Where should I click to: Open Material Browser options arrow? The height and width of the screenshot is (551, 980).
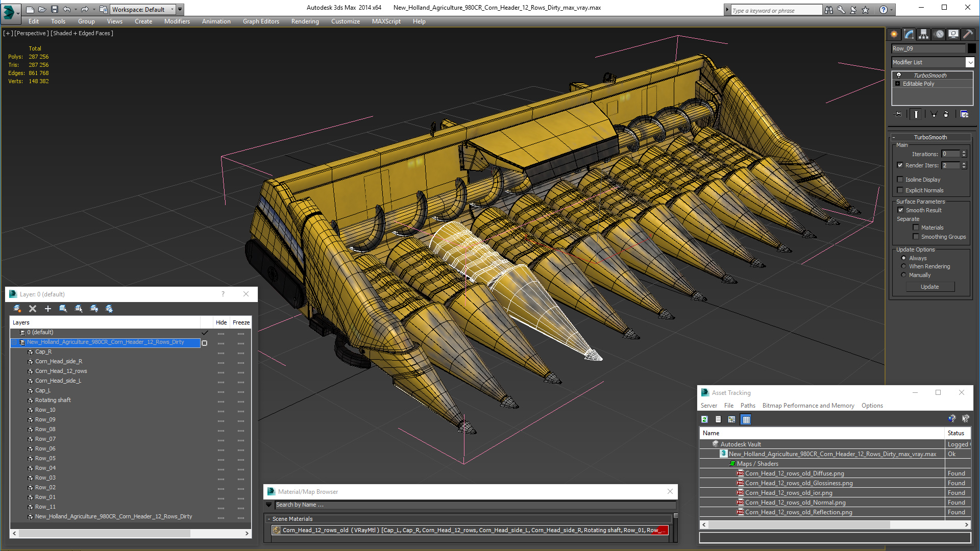coord(269,505)
